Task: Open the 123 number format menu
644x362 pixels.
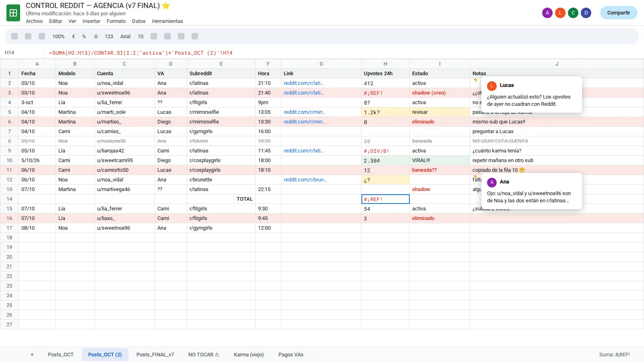Action: [x=109, y=36]
